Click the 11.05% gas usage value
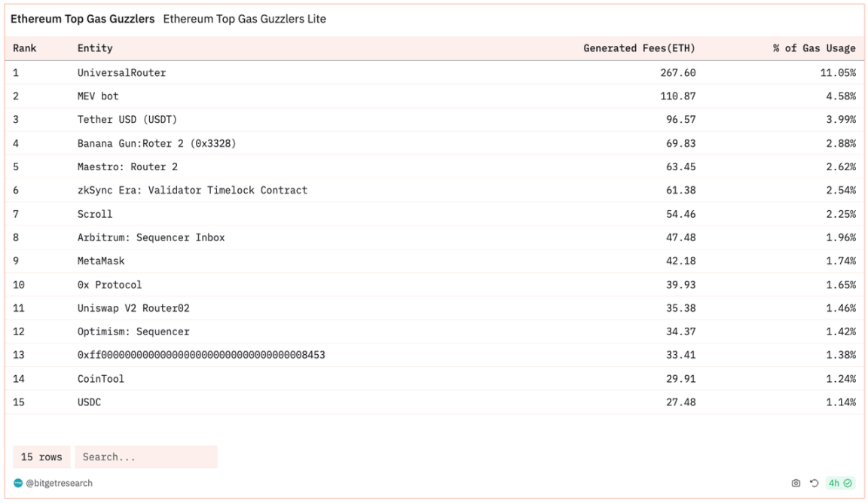 click(838, 72)
